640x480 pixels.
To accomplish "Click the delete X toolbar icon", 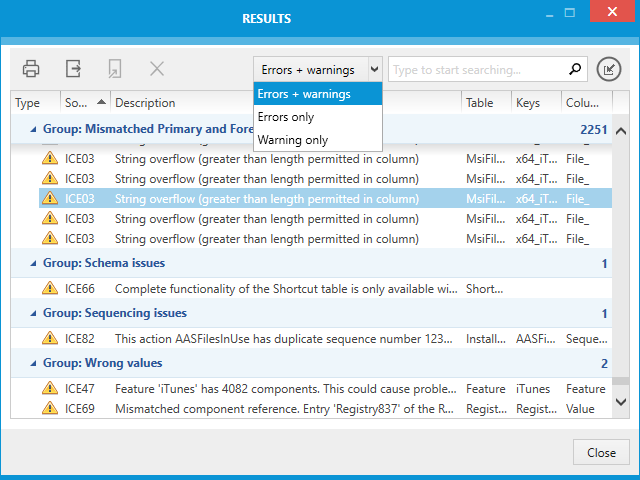I will pos(157,69).
